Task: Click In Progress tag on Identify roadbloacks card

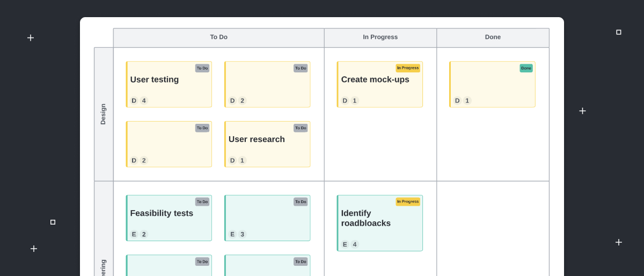Action: (408, 202)
